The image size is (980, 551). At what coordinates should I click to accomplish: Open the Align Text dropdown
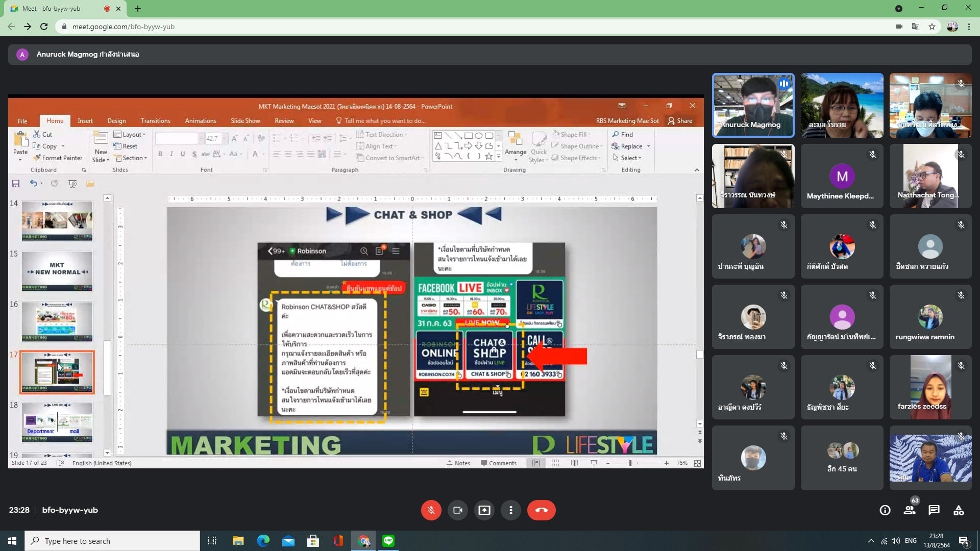[x=376, y=146]
